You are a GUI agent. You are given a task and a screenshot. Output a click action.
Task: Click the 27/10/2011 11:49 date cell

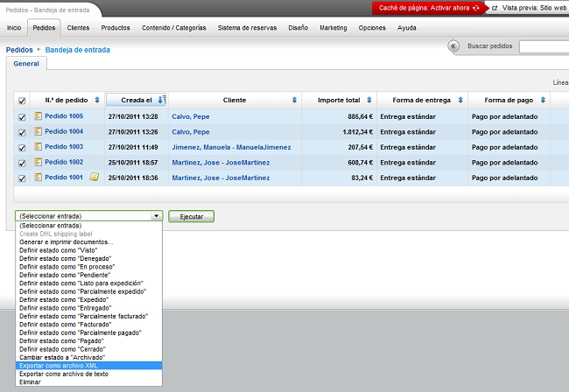pos(133,147)
